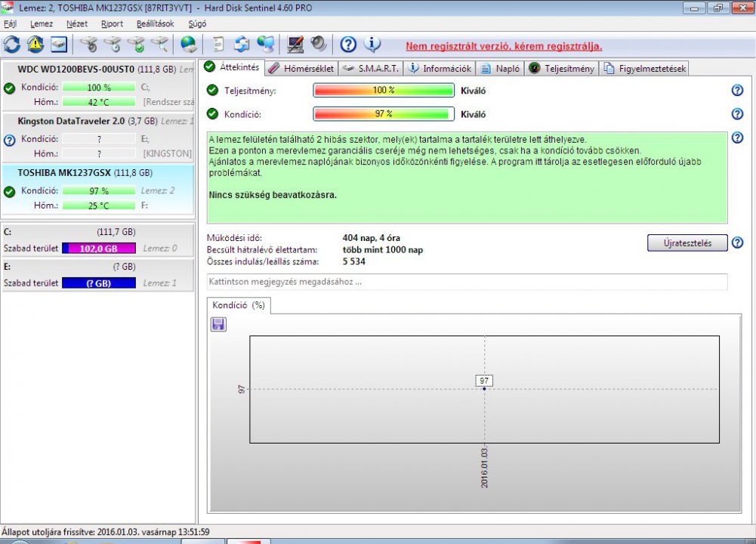The image size is (756, 544).
Task: Select the WDC WD1200BEVS-00UST0 disk entry
Action: click(x=98, y=85)
